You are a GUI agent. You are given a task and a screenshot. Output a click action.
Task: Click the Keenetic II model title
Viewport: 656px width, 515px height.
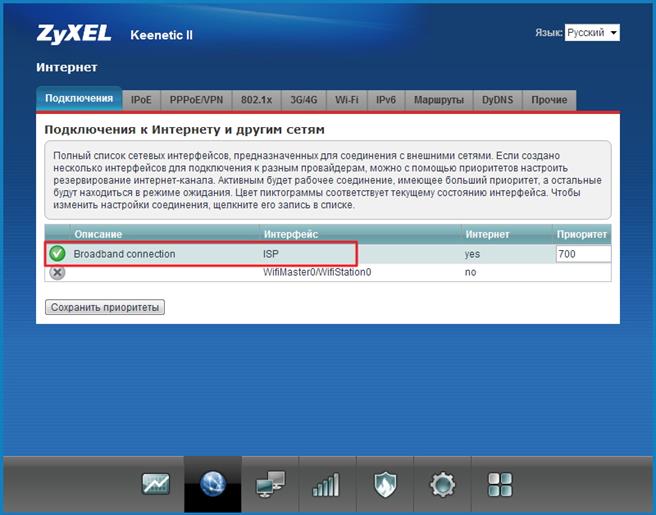click(161, 35)
